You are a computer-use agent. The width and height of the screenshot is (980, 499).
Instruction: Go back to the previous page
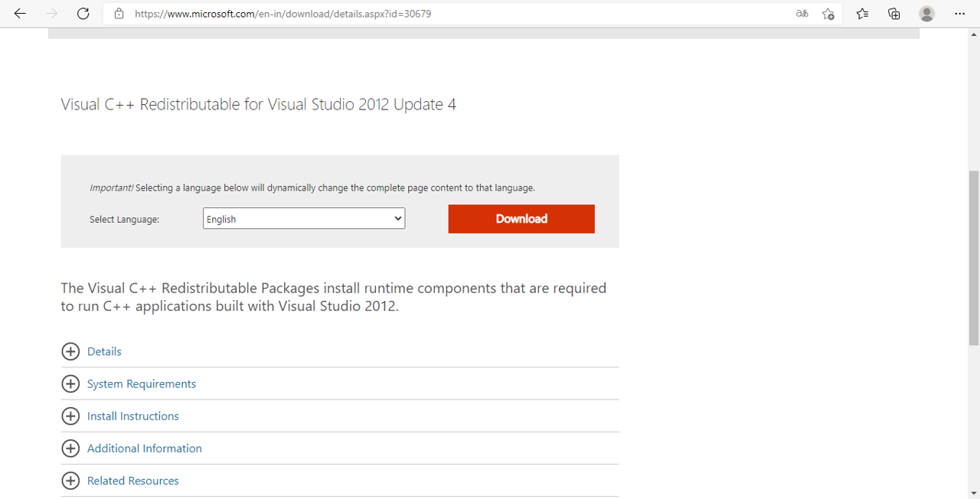pyautogui.click(x=20, y=14)
